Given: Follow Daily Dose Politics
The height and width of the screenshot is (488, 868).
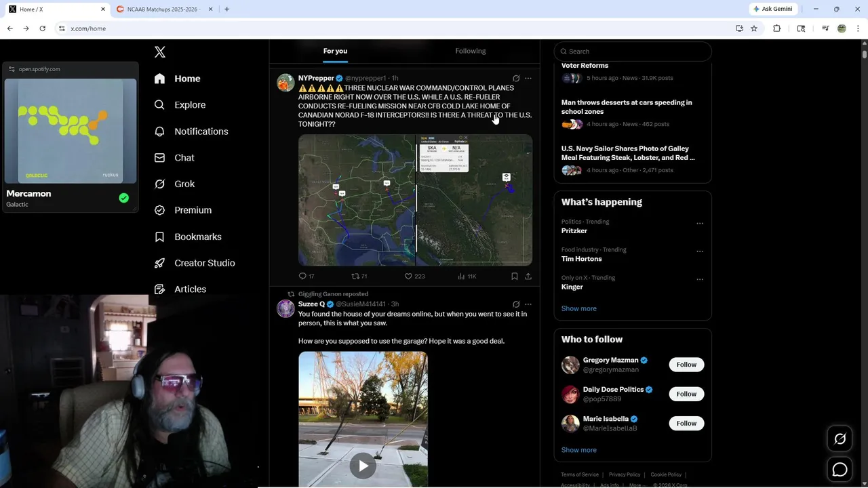Looking at the screenshot, I should click(686, 394).
